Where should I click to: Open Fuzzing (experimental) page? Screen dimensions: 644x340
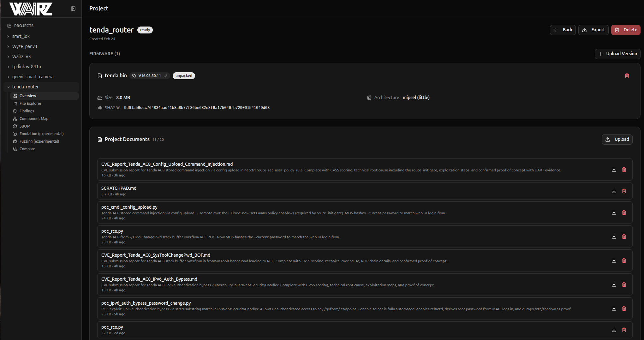[39, 141]
